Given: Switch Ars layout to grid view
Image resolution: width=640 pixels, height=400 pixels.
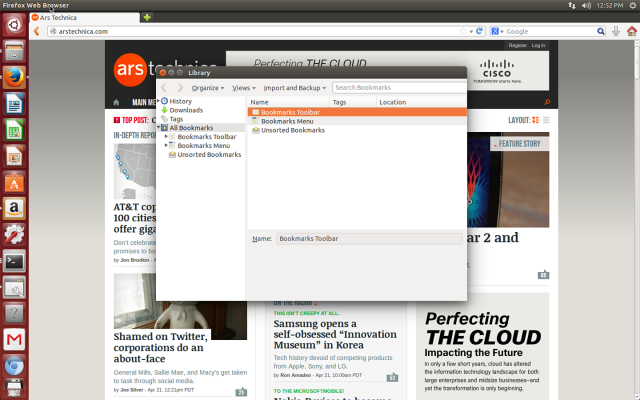Looking at the screenshot, I should 536,120.
